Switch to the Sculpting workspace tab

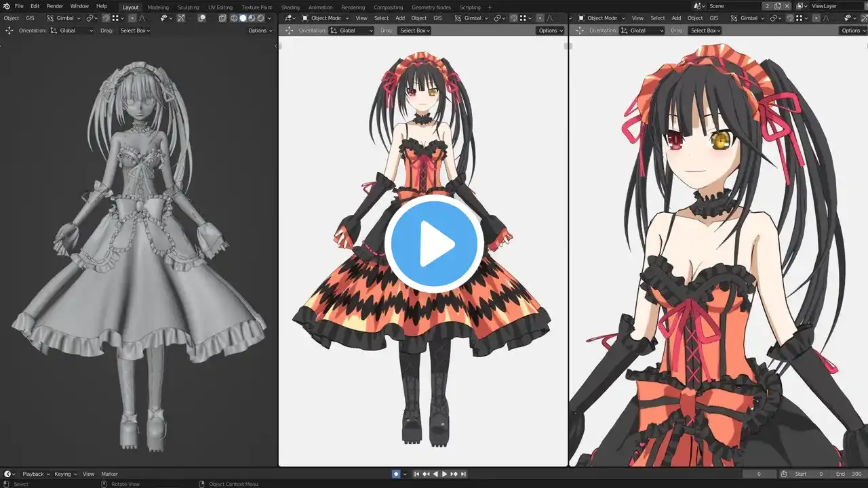(x=189, y=7)
